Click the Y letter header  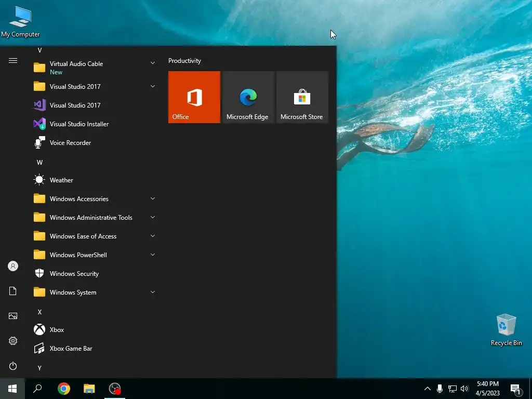(x=39, y=368)
